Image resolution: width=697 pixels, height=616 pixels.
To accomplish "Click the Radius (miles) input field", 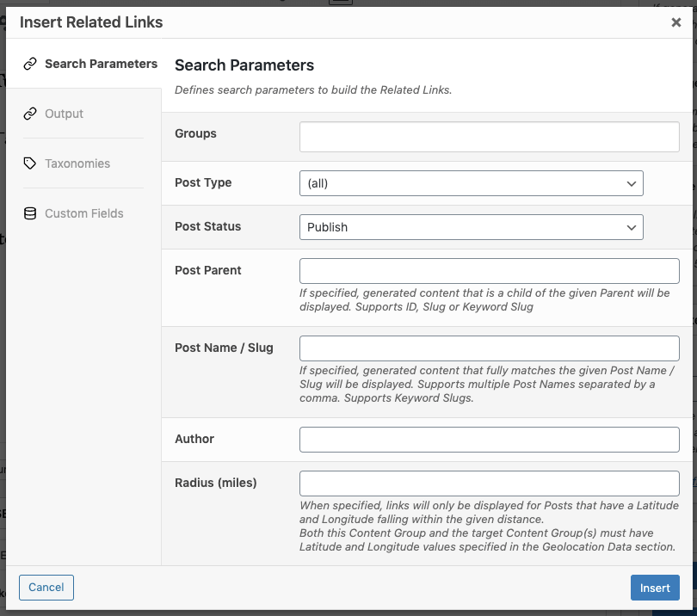I will [x=489, y=482].
